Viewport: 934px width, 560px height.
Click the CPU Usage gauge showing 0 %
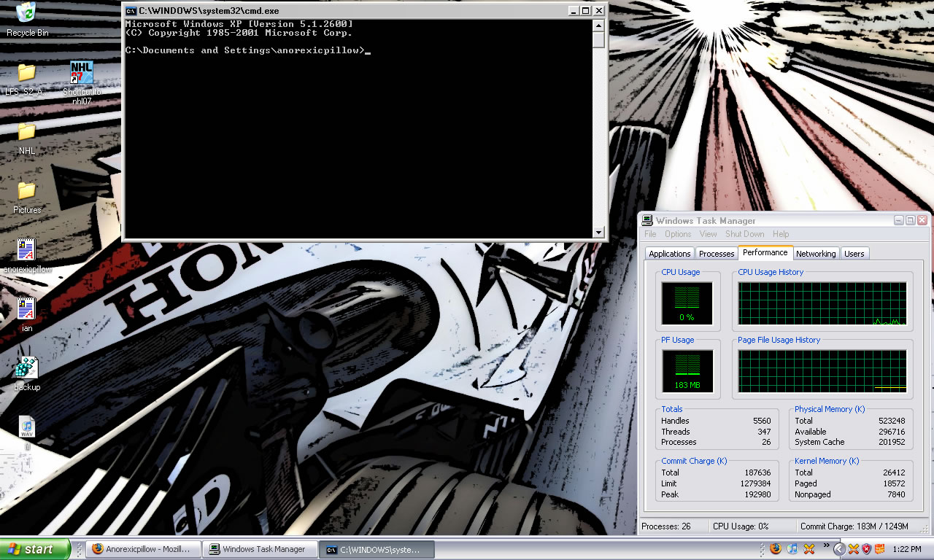tap(687, 303)
